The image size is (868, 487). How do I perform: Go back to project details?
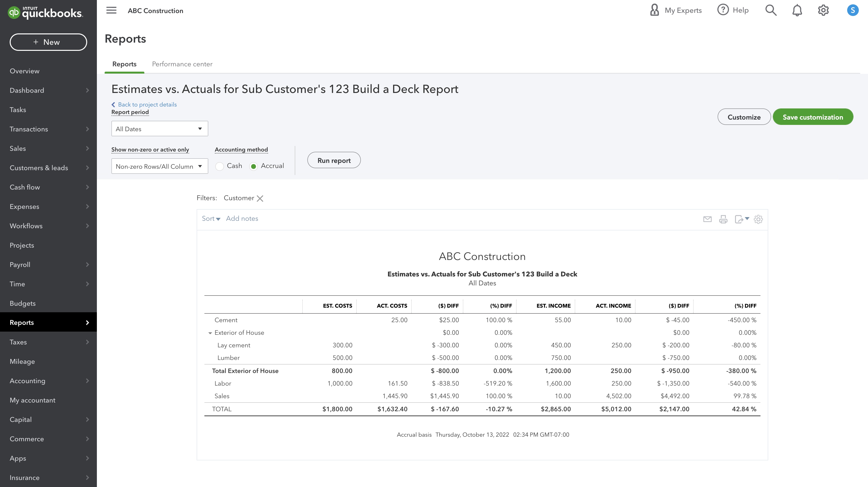click(x=144, y=104)
